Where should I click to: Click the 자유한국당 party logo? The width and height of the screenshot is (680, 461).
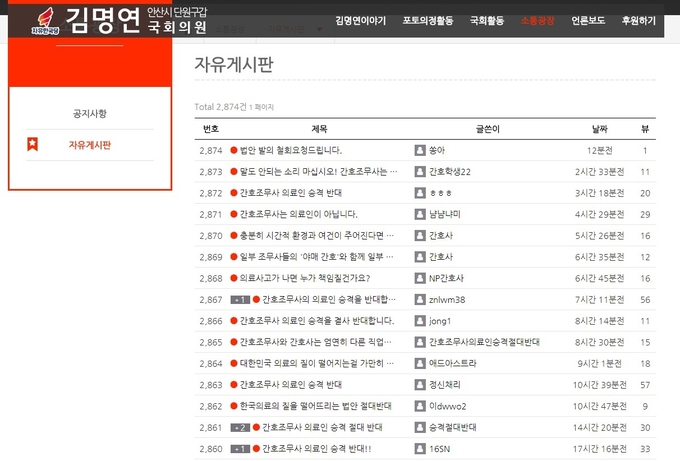click(x=45, y=20)
